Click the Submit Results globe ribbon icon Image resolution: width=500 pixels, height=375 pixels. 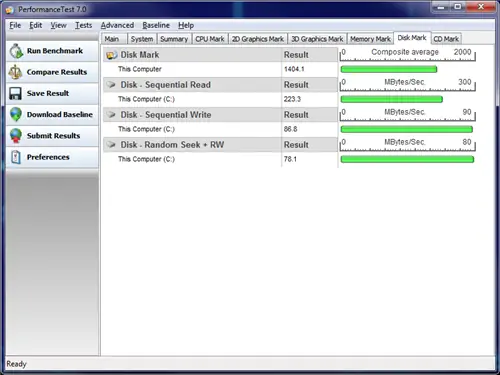(16, 136)
